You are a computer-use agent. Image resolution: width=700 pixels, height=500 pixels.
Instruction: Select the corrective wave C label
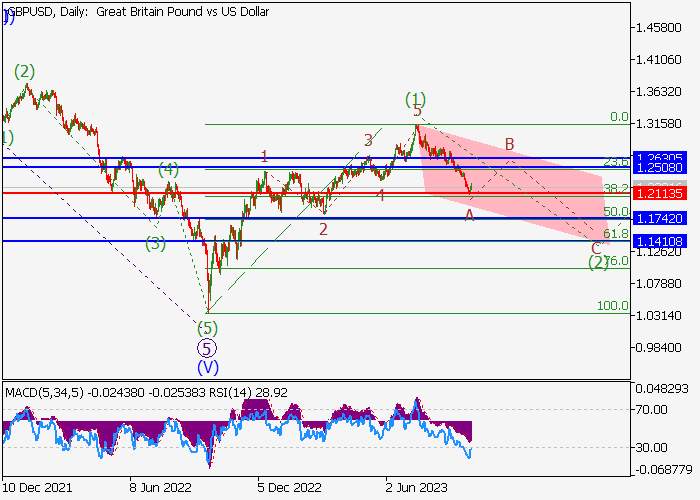coord(596,248)
